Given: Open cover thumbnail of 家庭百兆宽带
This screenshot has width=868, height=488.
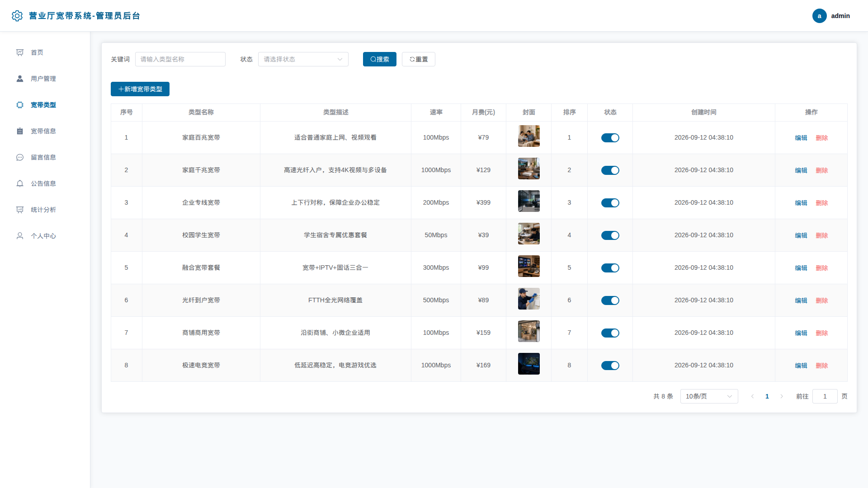Looking at the screenshot, I should pyautogui.click(x=528, y=136).
